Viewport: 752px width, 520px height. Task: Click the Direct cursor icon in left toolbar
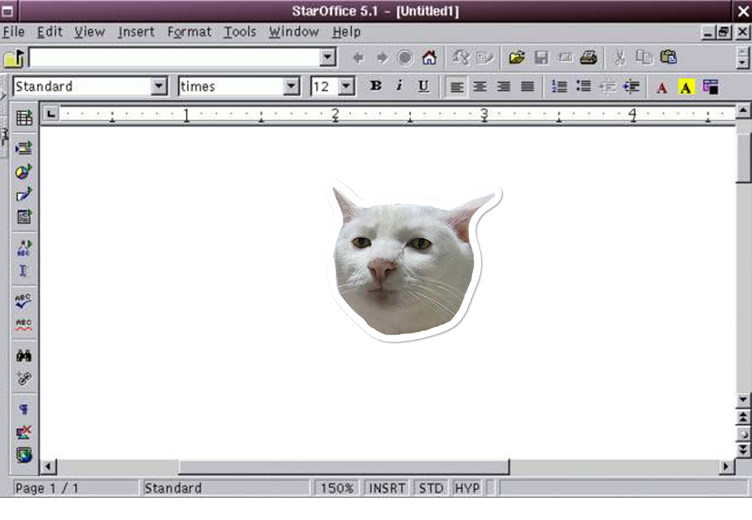[23, 271]
